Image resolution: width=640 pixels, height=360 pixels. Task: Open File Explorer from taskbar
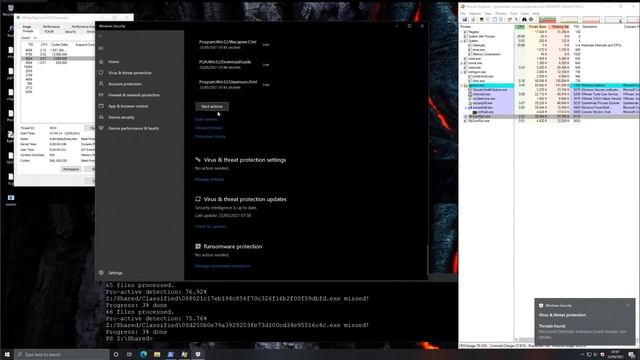tap(157, 354)
